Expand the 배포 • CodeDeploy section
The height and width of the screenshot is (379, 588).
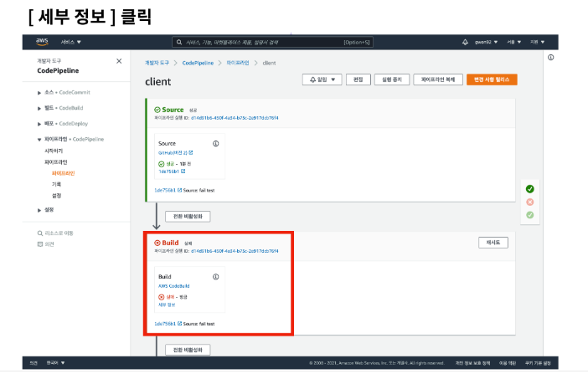(x=39, y=124)
